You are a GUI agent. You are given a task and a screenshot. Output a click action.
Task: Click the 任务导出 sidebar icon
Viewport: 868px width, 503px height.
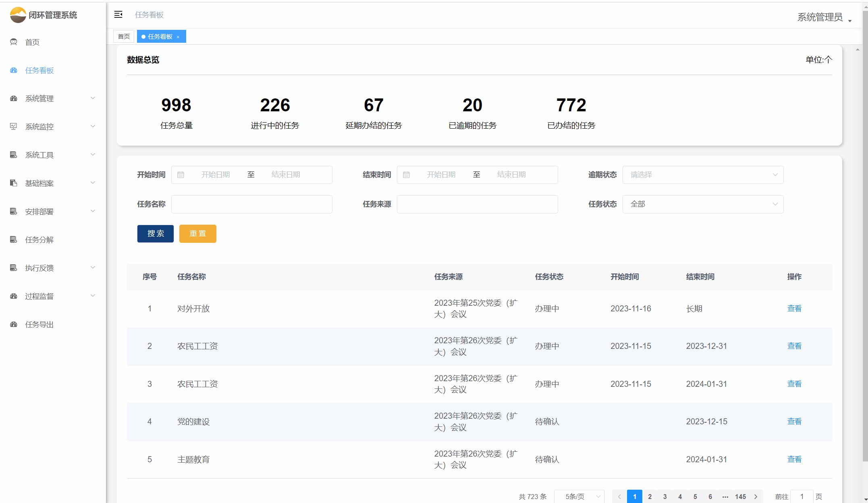(x=14, y=324)
